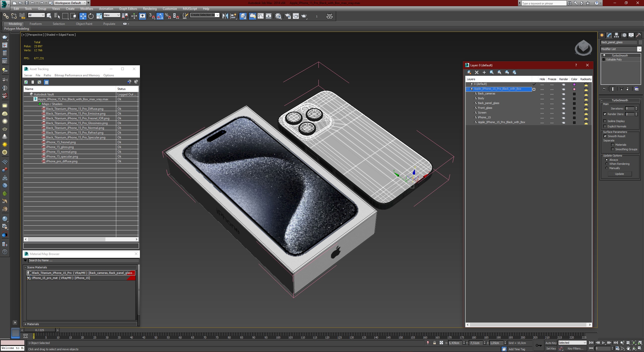This screenshot has width=644, height=352.
Task: Choose the Select and Scale tool
Action: click(x=99, y=16)
